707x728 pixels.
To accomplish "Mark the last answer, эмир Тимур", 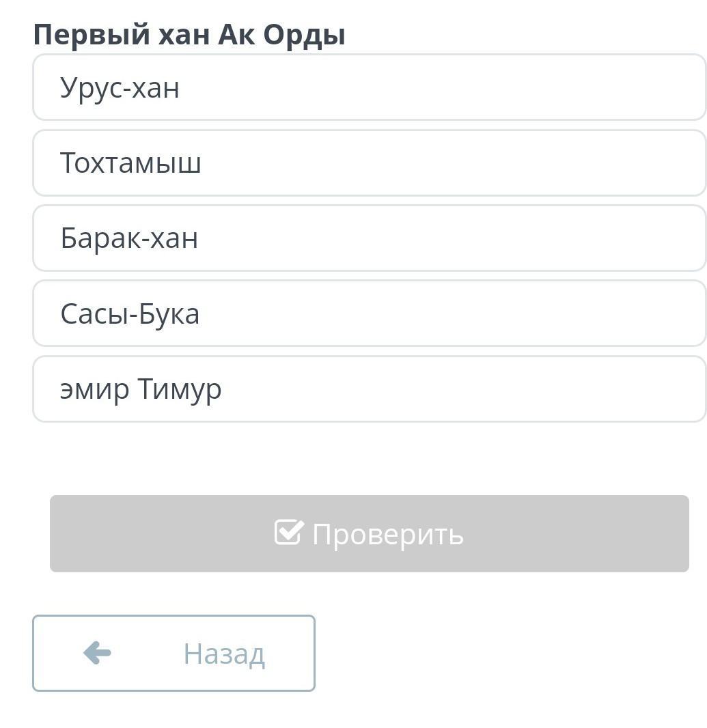I will (x=369, y=389).
